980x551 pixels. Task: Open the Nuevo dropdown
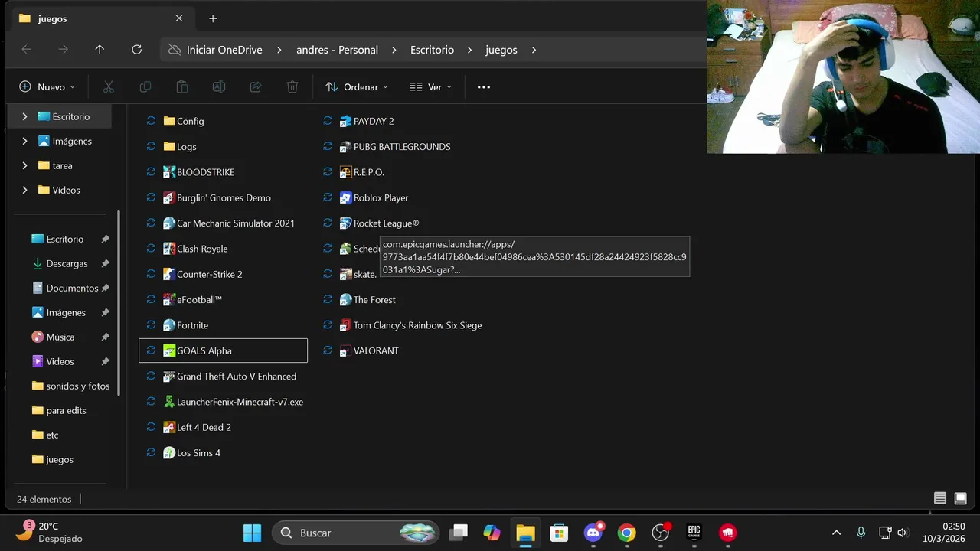pyautogui.click(x=47, y=87)
